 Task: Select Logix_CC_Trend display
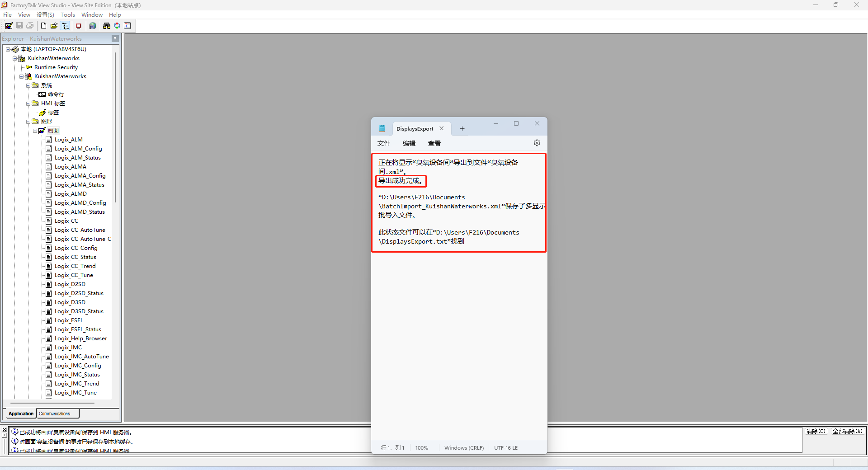click(x=75, y=266)
